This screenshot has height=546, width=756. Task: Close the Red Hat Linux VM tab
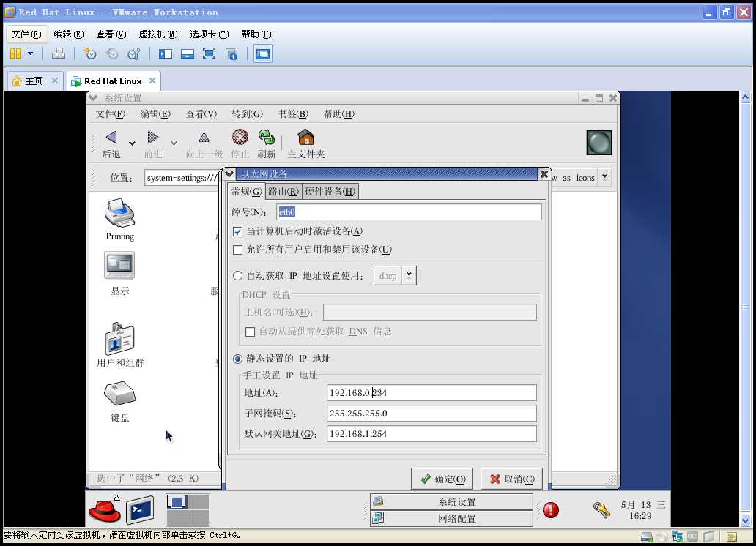(x=152, y=81)
